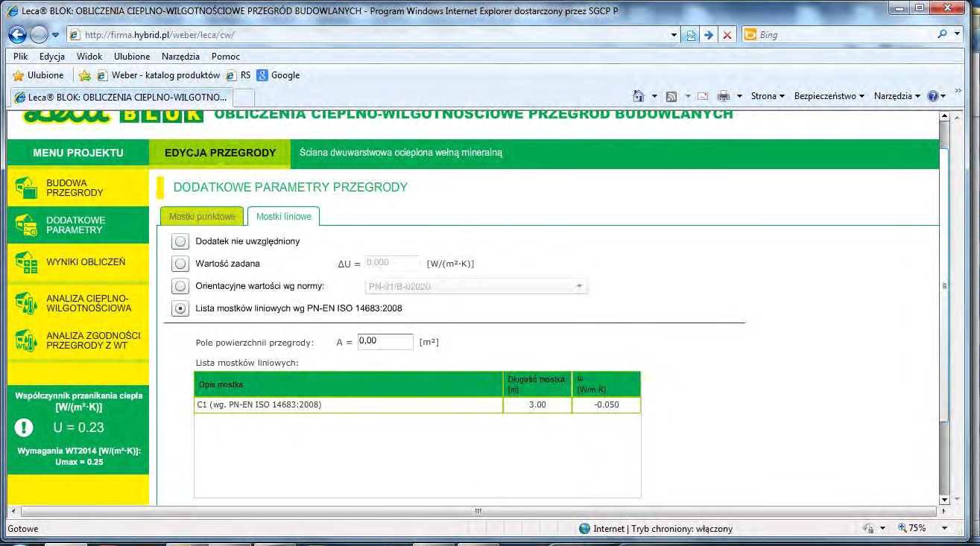The width and height of the screenshot is (980, 546).
Task: Expand the recent pages dropdown next to Forward
Action: [x=55, y=36]
